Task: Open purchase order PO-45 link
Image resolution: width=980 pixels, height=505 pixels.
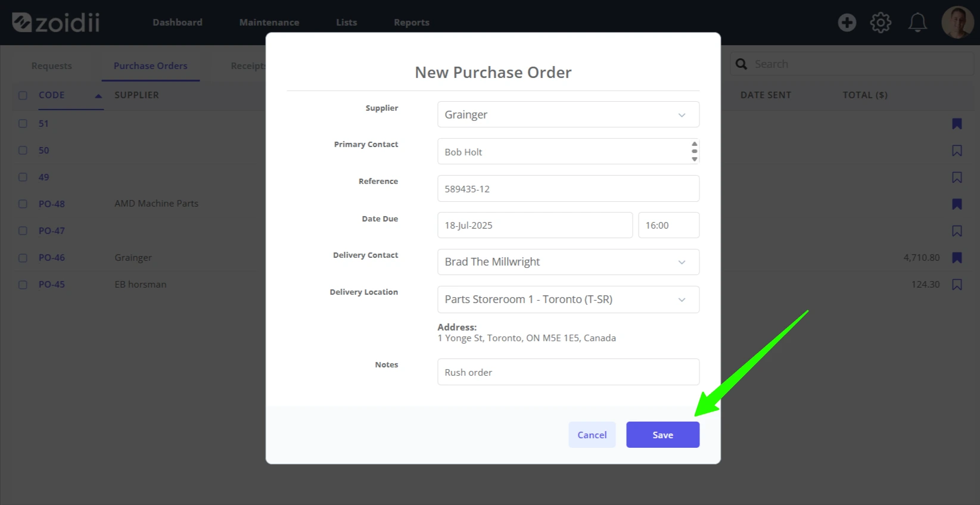Action: [52, 285]
